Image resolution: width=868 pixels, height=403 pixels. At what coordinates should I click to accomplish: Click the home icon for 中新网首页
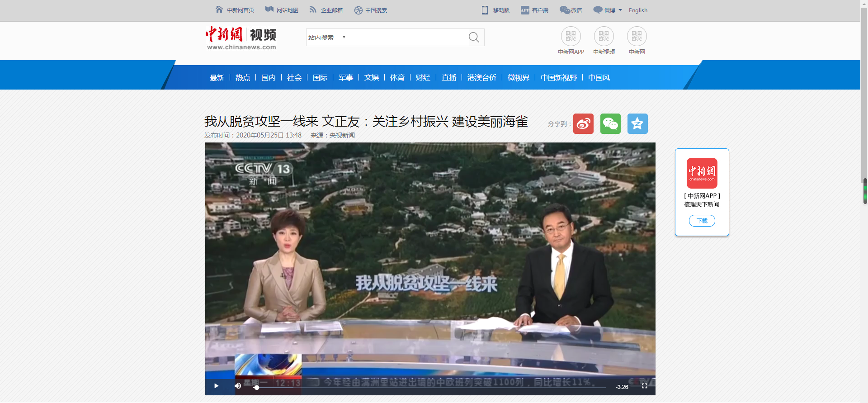[x=219, y=9]
